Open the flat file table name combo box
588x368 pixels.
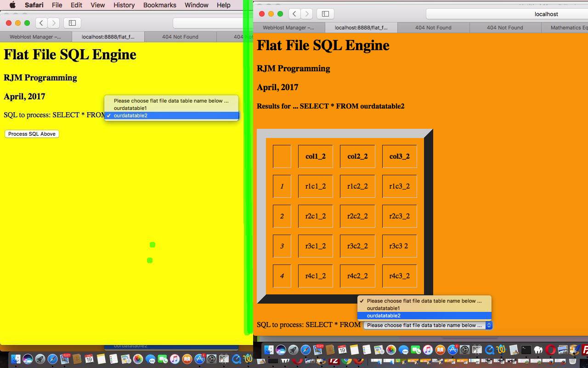[427, 325]
